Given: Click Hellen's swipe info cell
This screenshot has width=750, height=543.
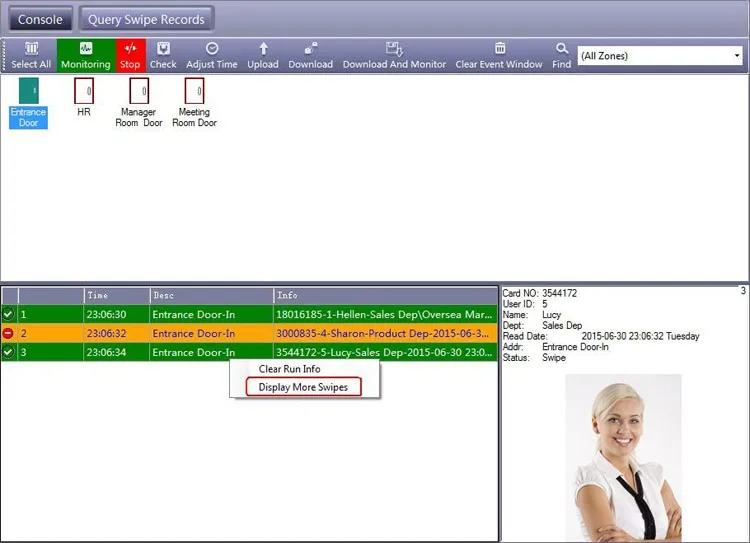Looking at the screenshot, I should (x=386, y=314).
